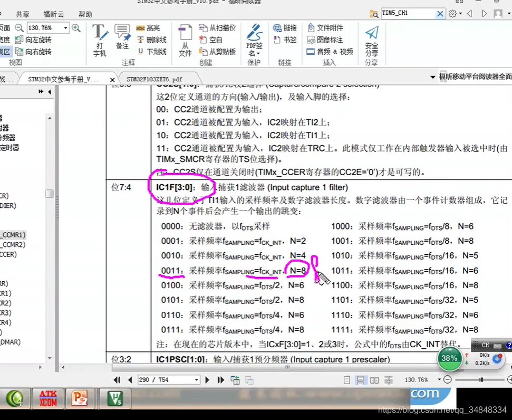
Task: Select the _CCMR2) bookmark entry
Action: (13, 244)
